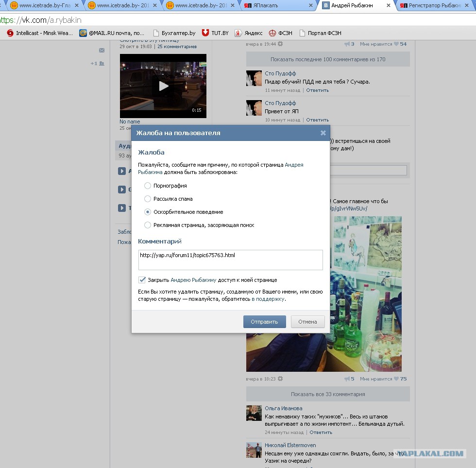Open the Яндекс bookmark
The image size is (476, 468).
[249, 33]
